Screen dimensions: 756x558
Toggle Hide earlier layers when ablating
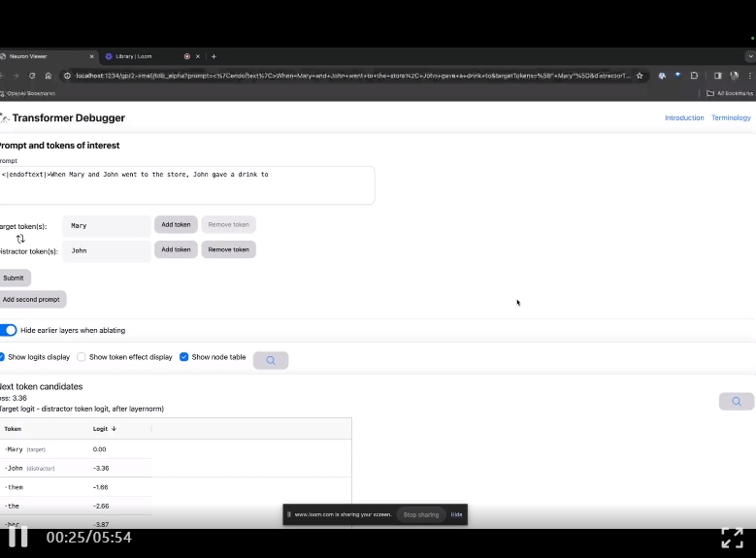click(x=8, y=330)
